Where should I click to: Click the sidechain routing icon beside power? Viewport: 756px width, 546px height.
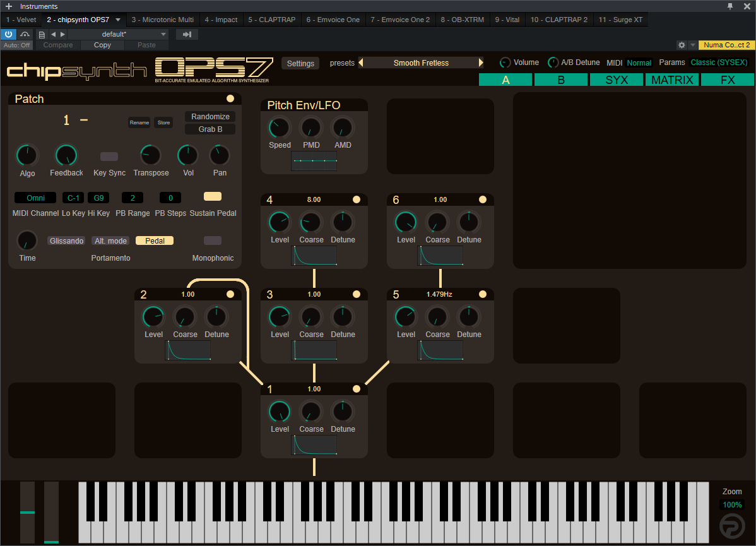coord(25,34)
